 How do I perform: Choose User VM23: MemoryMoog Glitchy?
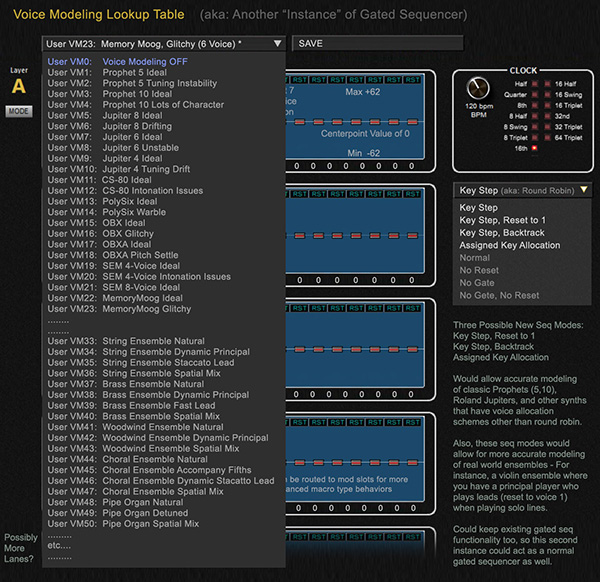[x=119, y=308]
